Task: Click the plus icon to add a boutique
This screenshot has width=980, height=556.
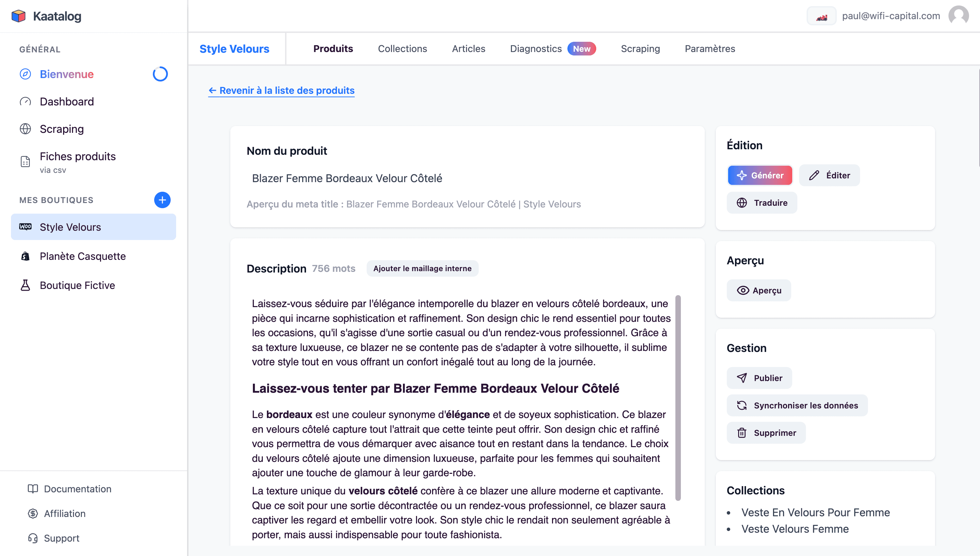Action: coord(162,200)
